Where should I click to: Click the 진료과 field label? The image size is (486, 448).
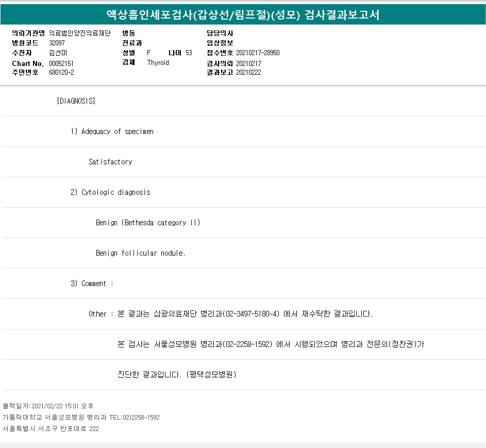coord(132,43)
